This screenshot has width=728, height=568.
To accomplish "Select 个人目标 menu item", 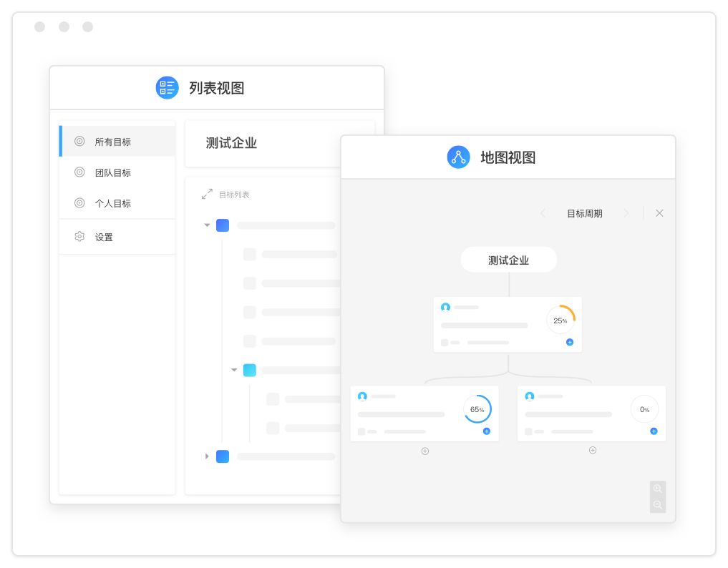I will [117, 202].
